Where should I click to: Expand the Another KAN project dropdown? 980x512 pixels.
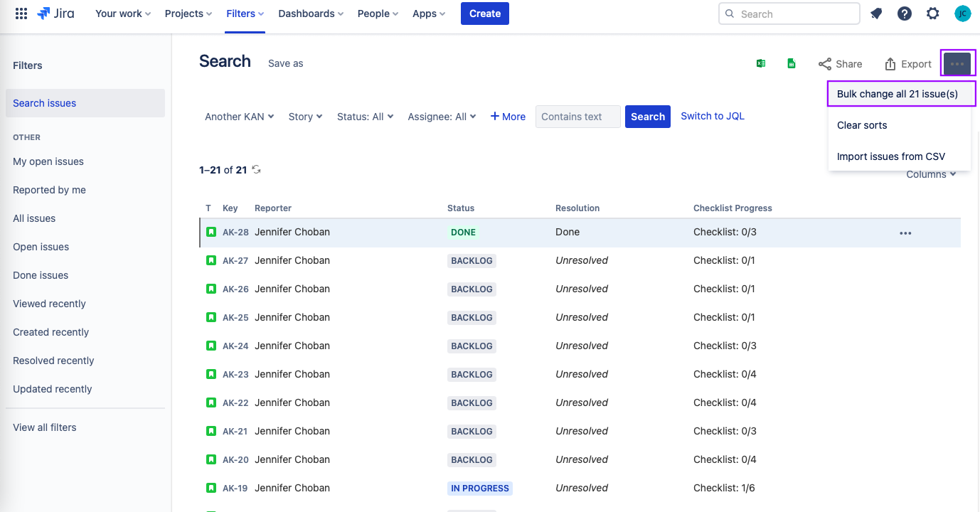(x=240, y=117)
